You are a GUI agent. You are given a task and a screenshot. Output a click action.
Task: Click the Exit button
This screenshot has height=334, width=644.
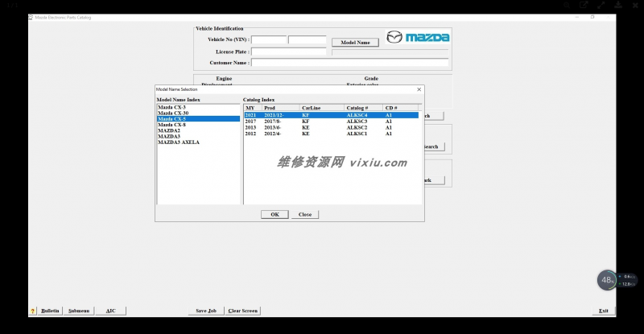coord(603,311)
